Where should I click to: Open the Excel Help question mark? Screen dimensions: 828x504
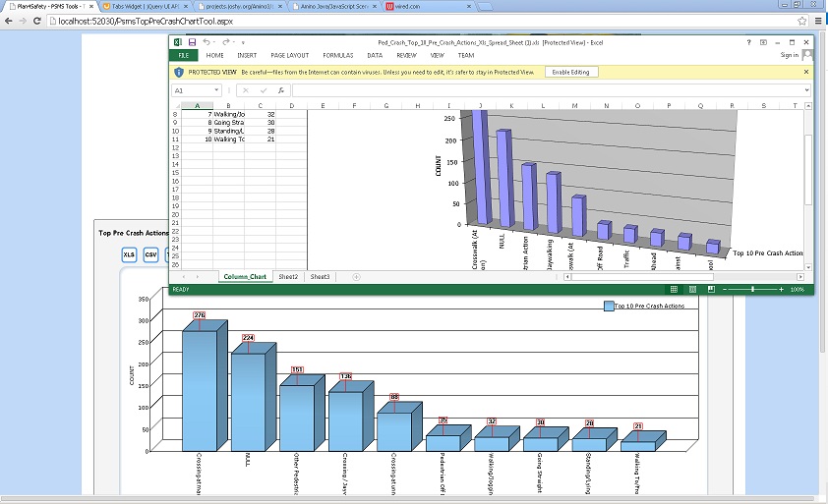point(748,42)
